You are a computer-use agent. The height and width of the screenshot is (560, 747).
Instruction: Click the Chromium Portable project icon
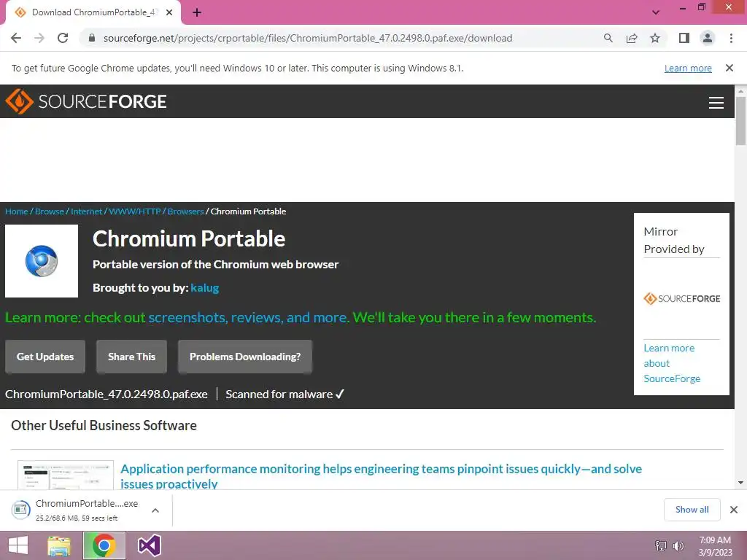(42, 261)
